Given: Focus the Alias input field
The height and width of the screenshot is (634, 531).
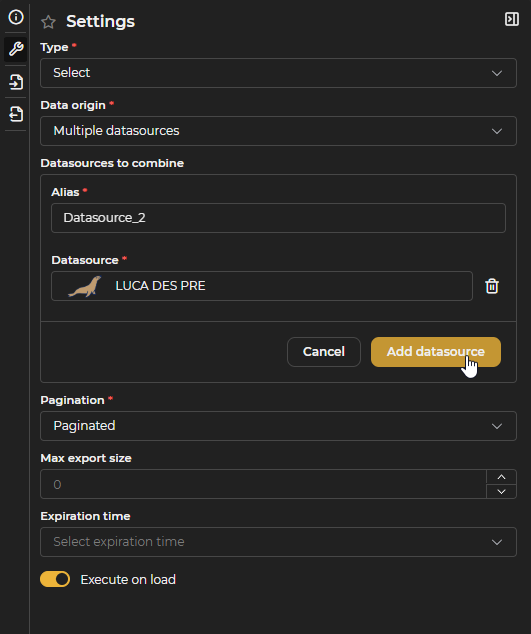Looking at the screenshot, I should pyautogui.click(x=278, y=218).
